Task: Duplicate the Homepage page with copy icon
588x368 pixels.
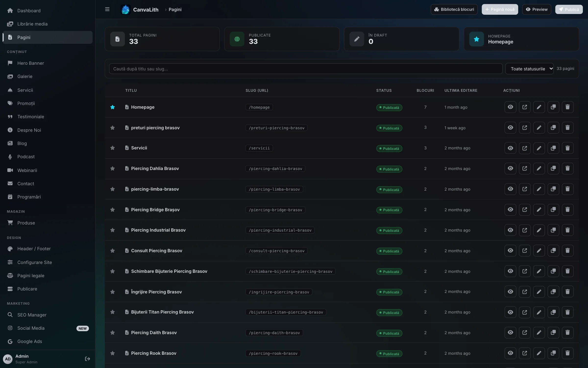Action: [553, 107]
